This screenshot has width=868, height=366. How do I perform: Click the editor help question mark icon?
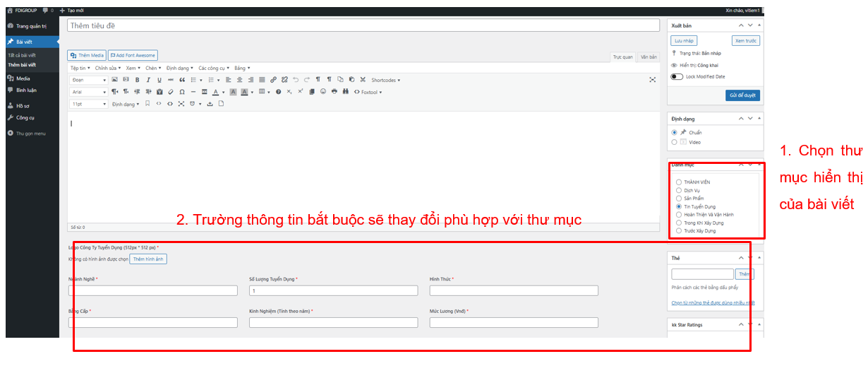[x=278, y=92]
